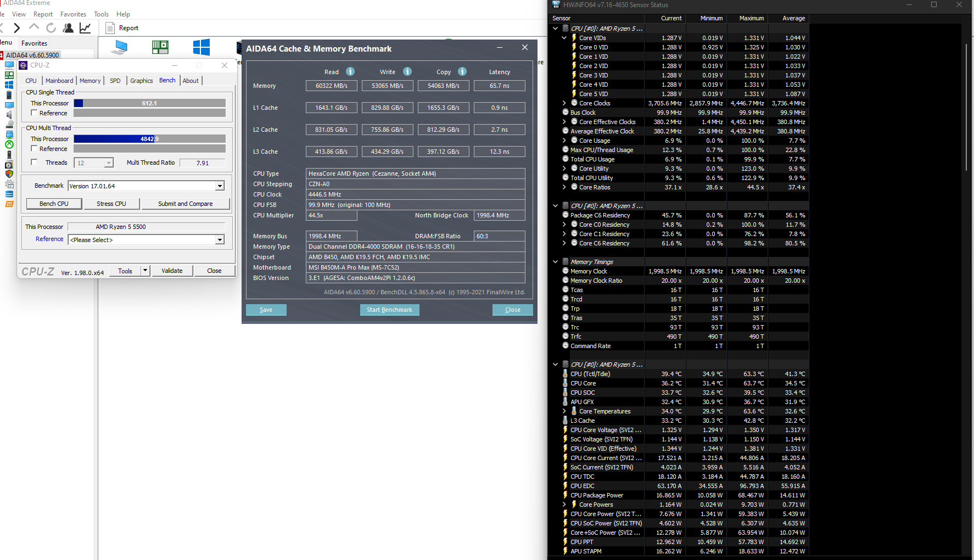The width and height of the screenshot is (974, 560).
Task: Switch to the SPD tab in CPU-Z
Action: [x=115, y=81]
